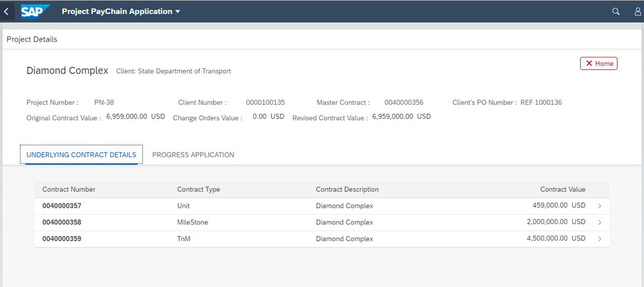Switch to the Progress Application tab
The image size is (644, 287).
tap(193, 155)
